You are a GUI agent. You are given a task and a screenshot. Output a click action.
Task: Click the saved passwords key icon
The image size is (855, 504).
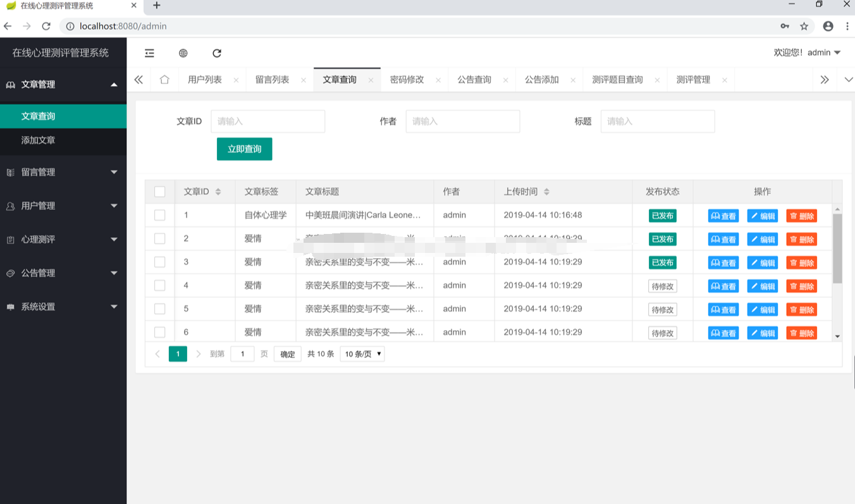785,26
